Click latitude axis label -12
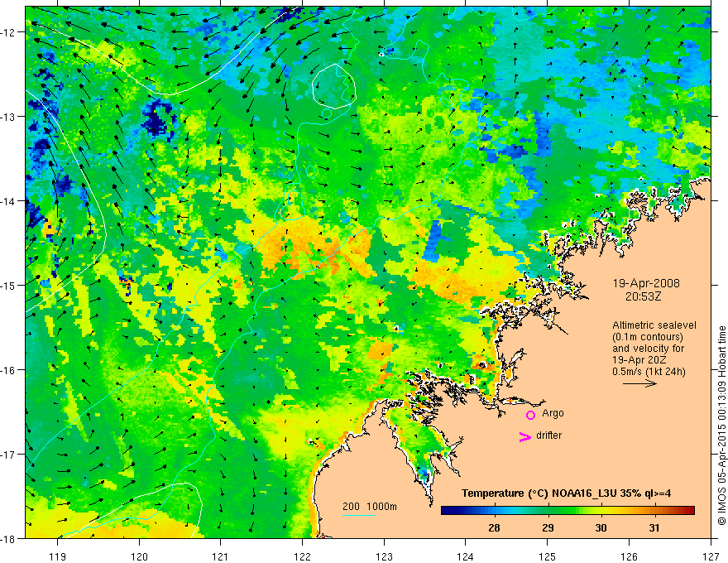 pos(9,32)
